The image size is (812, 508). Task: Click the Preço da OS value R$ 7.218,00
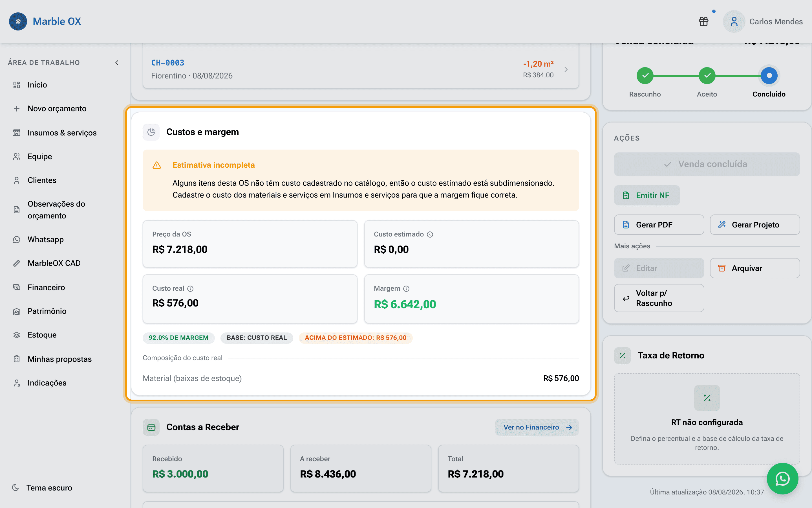click(180, 249)
